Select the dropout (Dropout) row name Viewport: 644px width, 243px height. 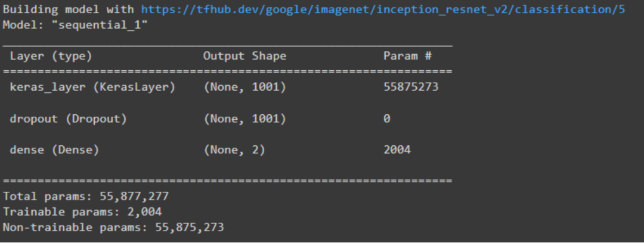(69, 119)
